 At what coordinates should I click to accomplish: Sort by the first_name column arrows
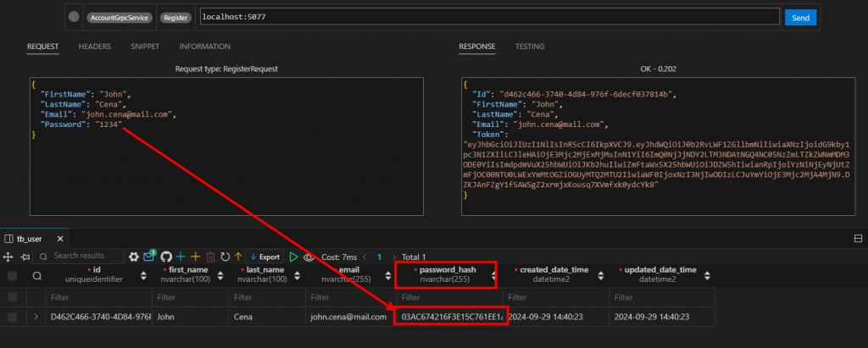(x=220, y=275)
